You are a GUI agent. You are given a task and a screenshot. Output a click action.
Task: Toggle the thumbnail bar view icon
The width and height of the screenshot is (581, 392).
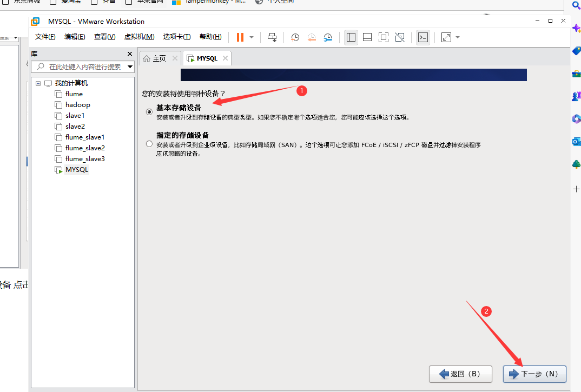(x=367, y=37)
